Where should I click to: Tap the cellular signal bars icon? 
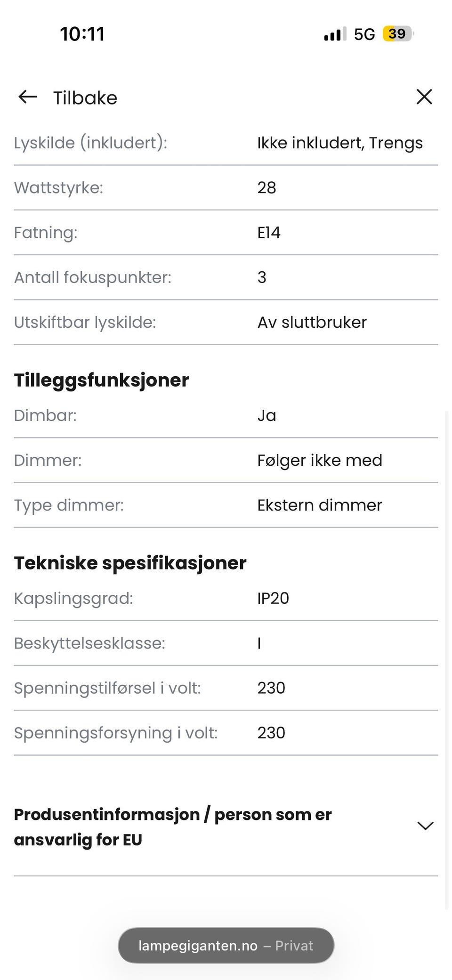point(335,34)
